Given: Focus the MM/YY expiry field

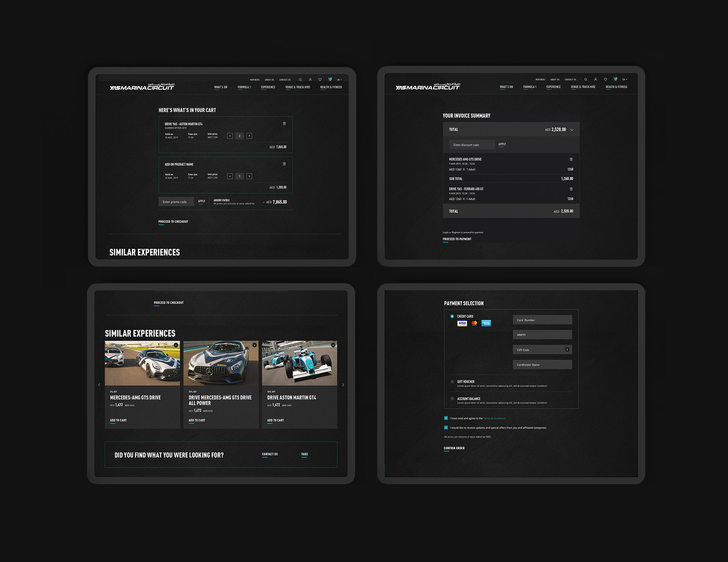Looking at the screenshot, I should coord(542,334).
